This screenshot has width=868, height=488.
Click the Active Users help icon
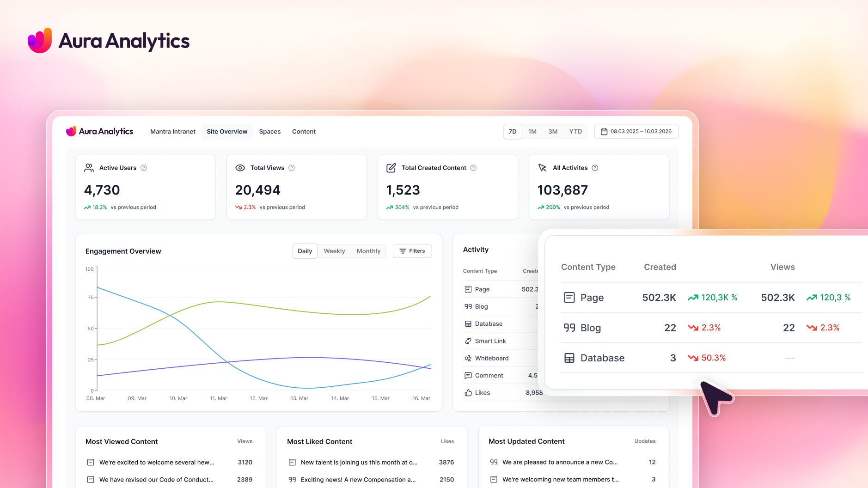[x=144, y=168]
